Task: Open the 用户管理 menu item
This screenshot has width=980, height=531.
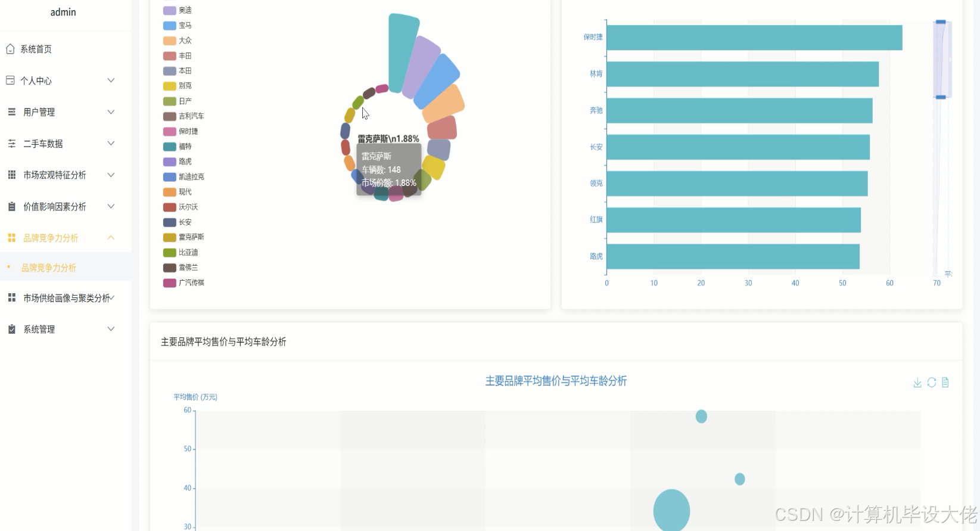Action: click(x=66, y=112)
